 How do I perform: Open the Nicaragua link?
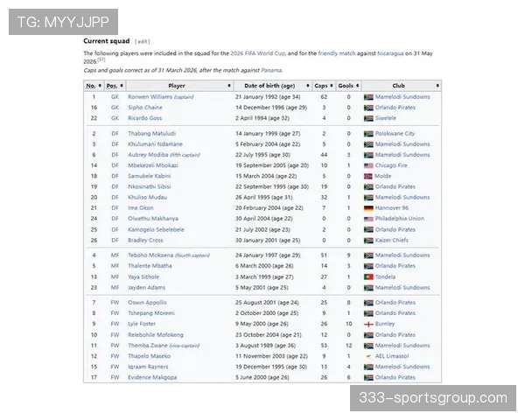click(390, 53)
